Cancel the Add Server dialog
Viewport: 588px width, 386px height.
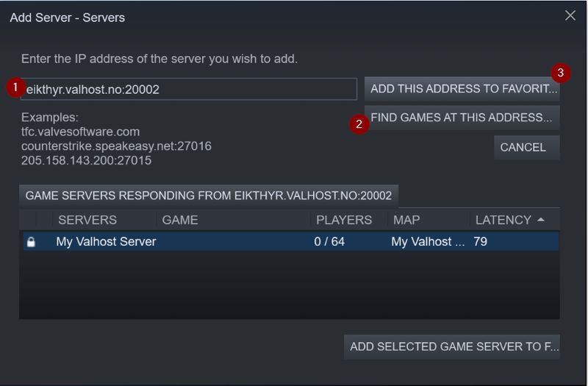click(x=526, y=148)
